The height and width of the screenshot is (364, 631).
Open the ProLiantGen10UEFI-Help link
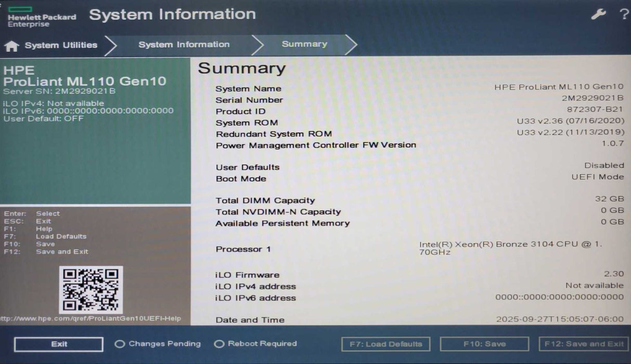pos(91,319)
